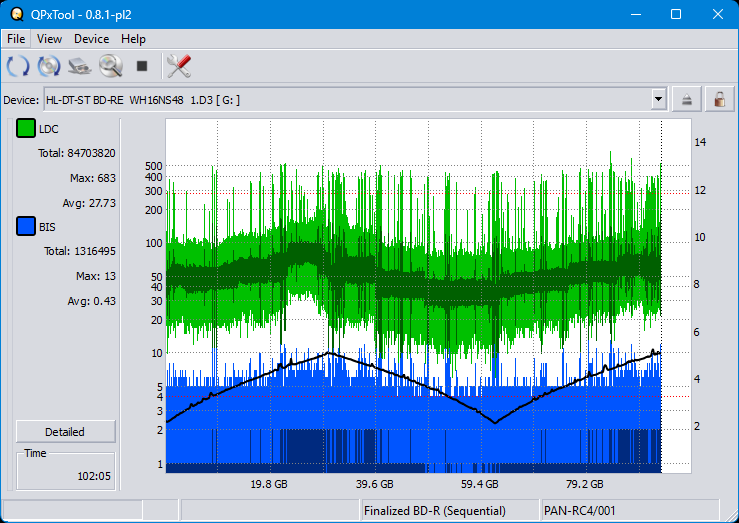The width and height of the screenshot is (739, 523).
Task: Click the 79.2 GB axis label
Action: (584, 484)
